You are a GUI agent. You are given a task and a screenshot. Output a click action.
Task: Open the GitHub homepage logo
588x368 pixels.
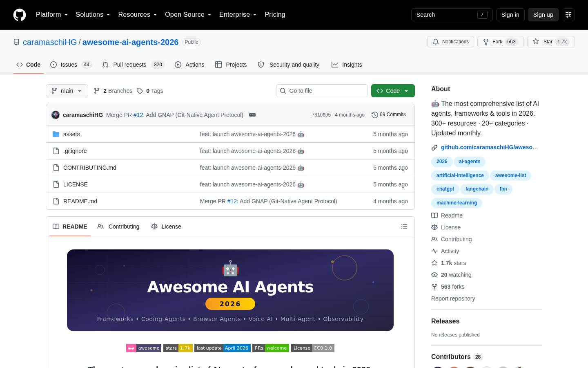point(20,15)
